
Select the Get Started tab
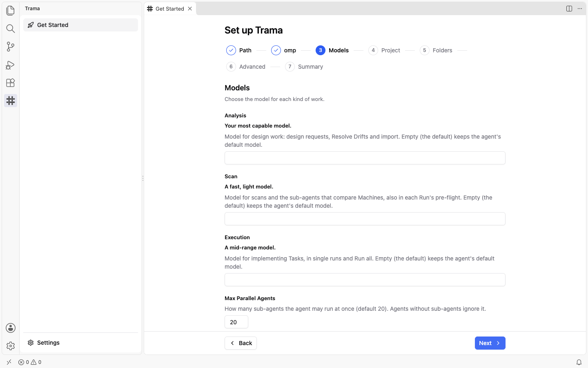(x=170, y=9)
